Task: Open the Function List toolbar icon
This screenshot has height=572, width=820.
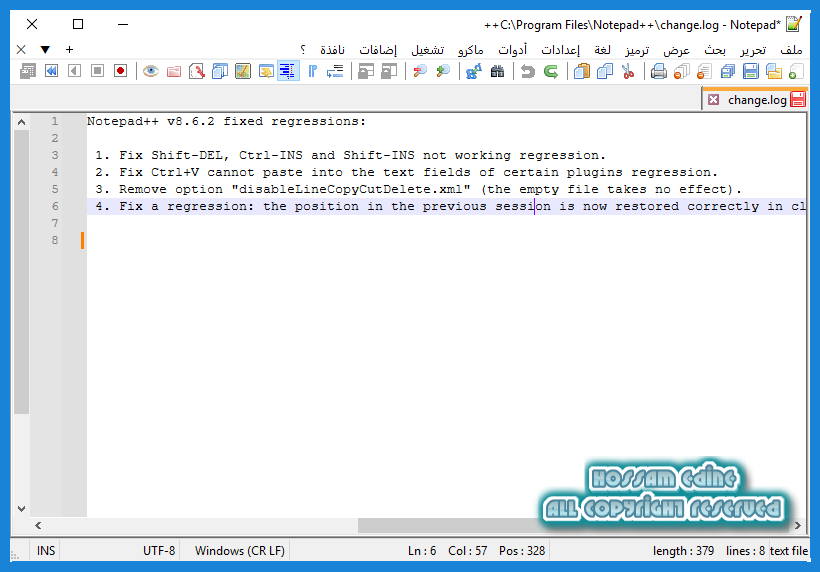Action: (x=197, y=71)
